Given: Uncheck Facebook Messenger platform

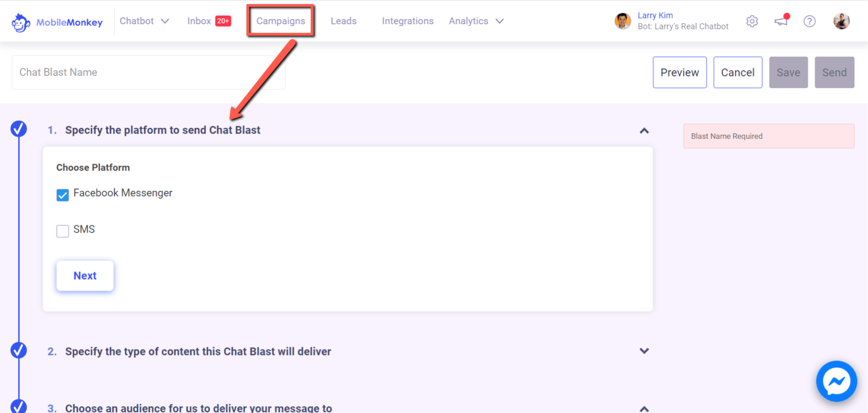Looking at the screenshot, I should click(63, 195).
